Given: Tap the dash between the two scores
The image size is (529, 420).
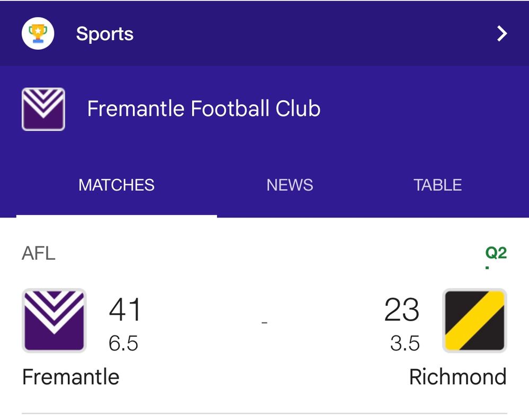Looking at the screenshot, I should point(265,323).
